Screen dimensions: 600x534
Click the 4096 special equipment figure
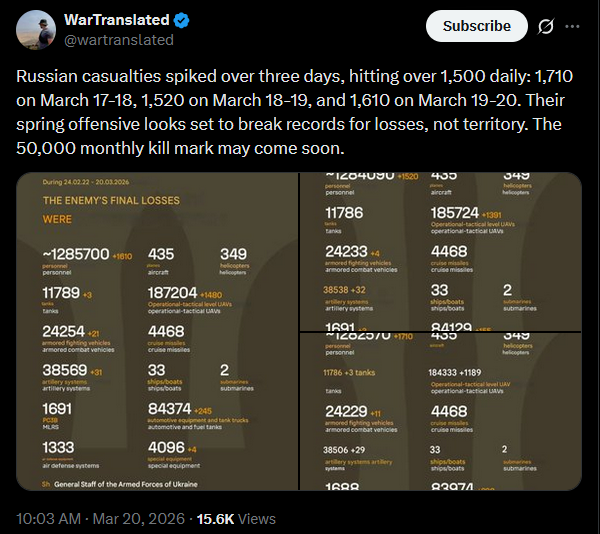click(x=166, y=447)
